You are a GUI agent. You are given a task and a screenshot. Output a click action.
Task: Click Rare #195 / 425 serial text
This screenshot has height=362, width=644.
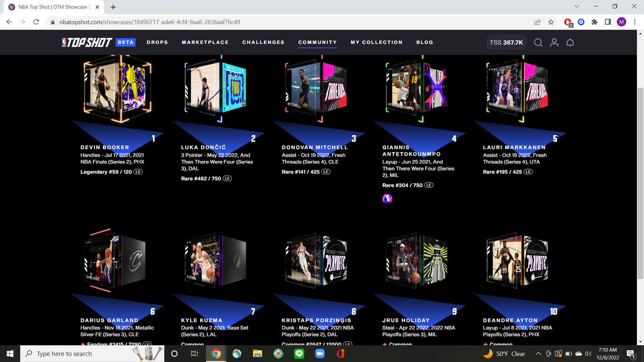502,172
